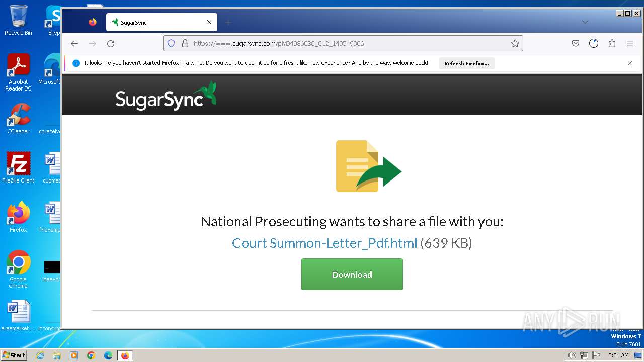Image resolution: width=644 pixels, height=362 pixels.
Task: Open Windows Media Player from taskbar
Action: pyautogui.click(x=74, y=355)
